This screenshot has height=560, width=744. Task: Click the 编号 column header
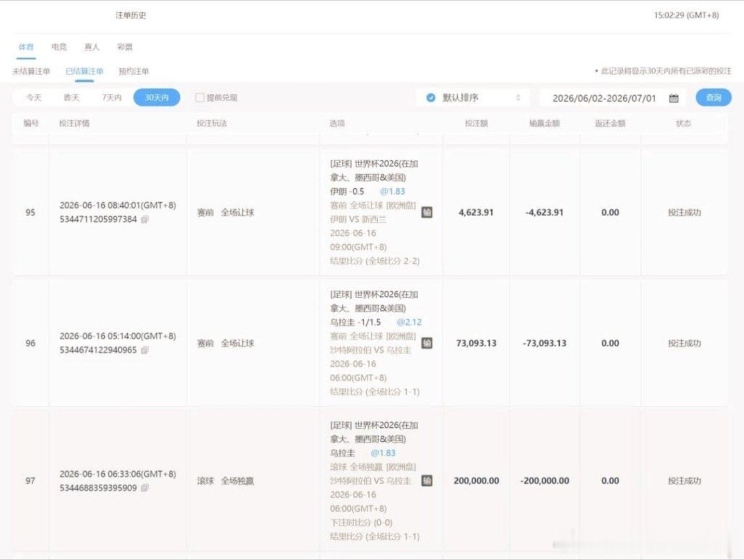tap(31, 123)
